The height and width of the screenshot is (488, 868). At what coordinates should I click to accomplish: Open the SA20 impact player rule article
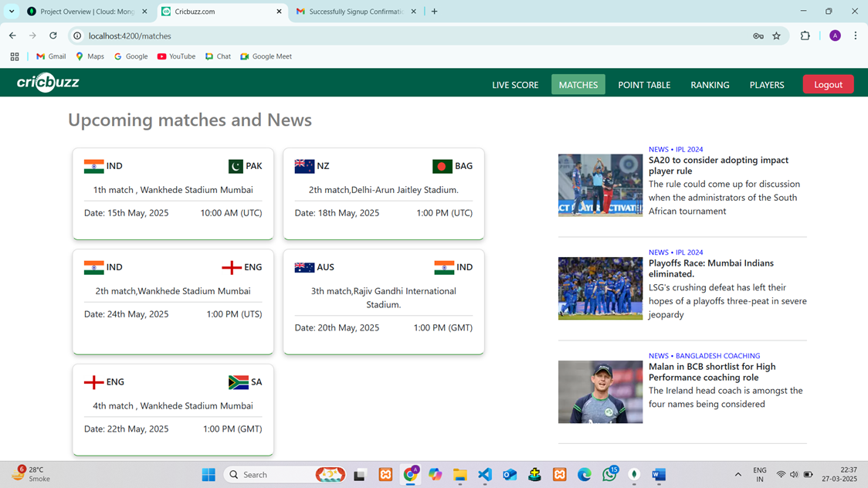pyautogui.click(x=718, y=165)
